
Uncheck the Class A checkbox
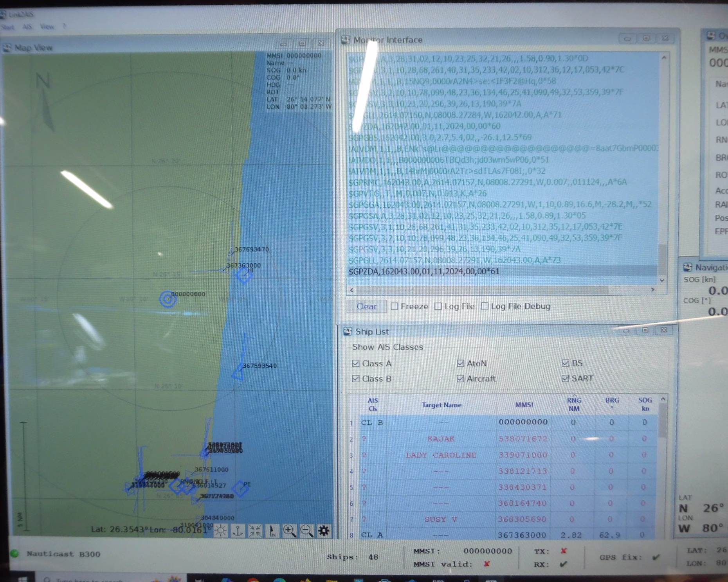point(355,363)
